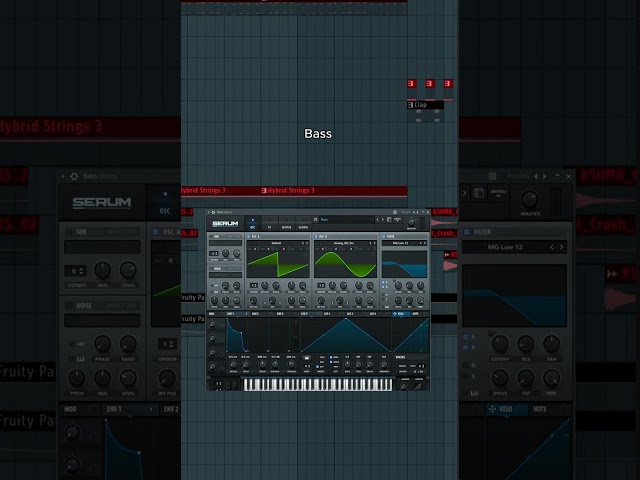Image resolution: width=640 pixels, height=480 pixels.
Task: Click the filter CUTOFF knob
Action: [398, 285]
